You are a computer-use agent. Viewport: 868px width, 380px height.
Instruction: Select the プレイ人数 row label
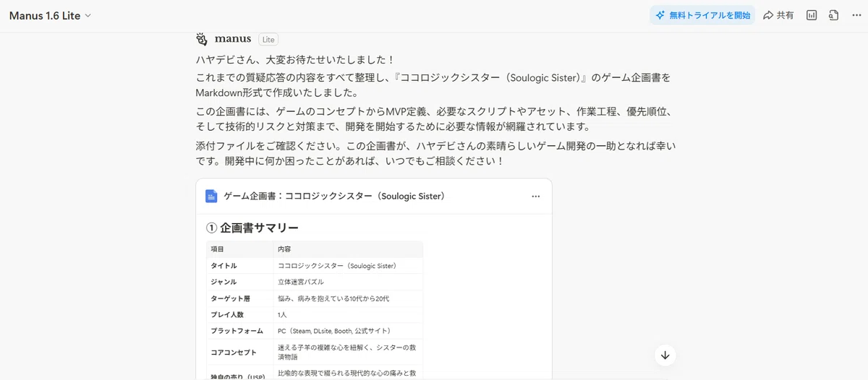click(226, 315)
